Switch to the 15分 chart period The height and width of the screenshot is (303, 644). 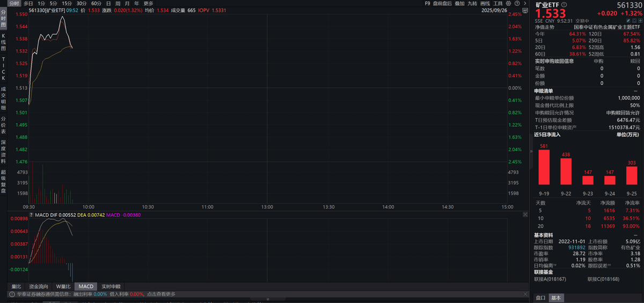(x=67, y=3)
